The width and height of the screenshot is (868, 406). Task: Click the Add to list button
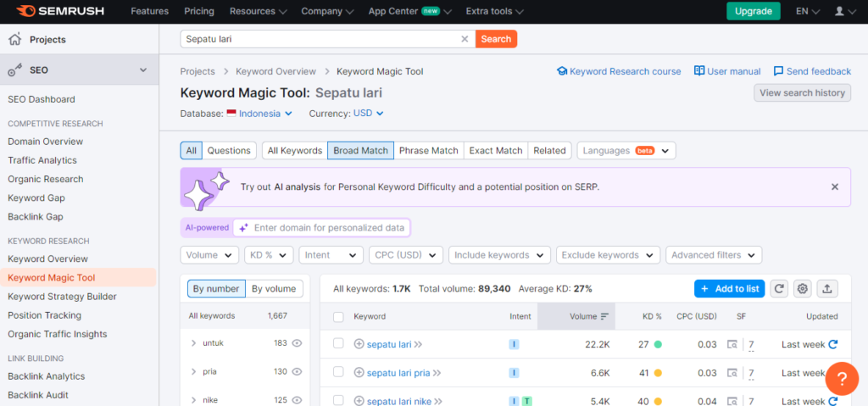(730, 288)
